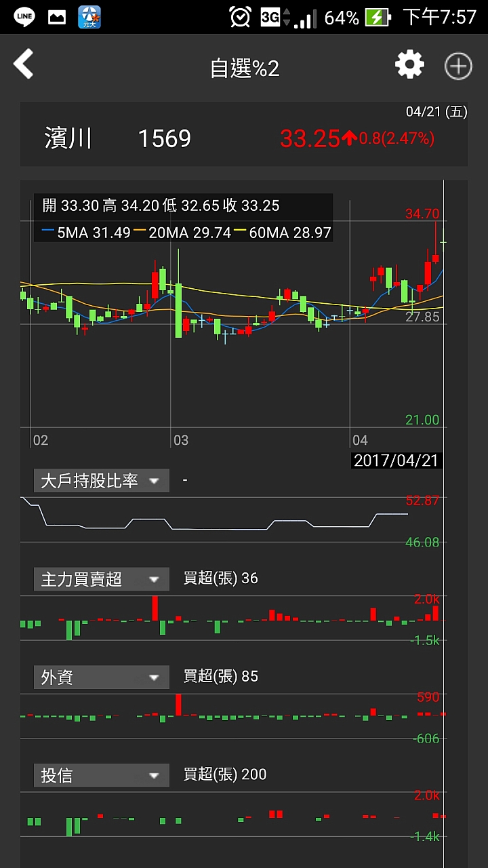
Task: Tap the -1.4k investment trust axis label
Action: point(425,836)
